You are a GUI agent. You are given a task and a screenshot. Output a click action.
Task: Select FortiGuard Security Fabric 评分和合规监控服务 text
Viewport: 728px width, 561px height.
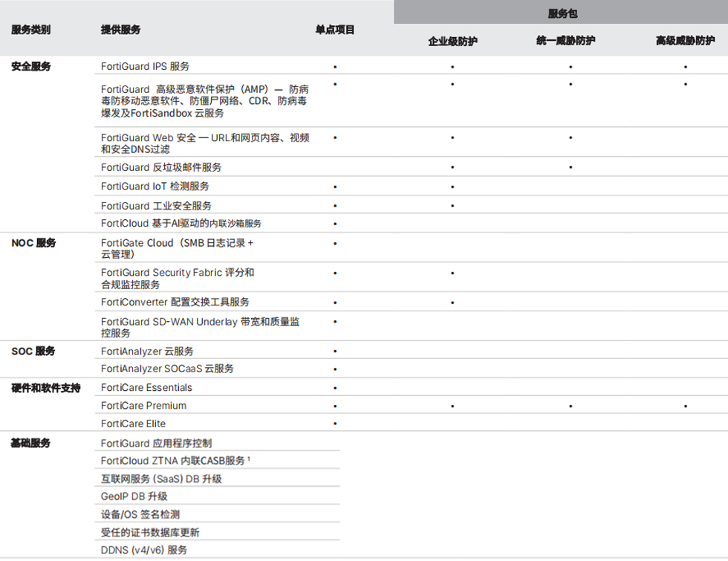coord(178,278)
